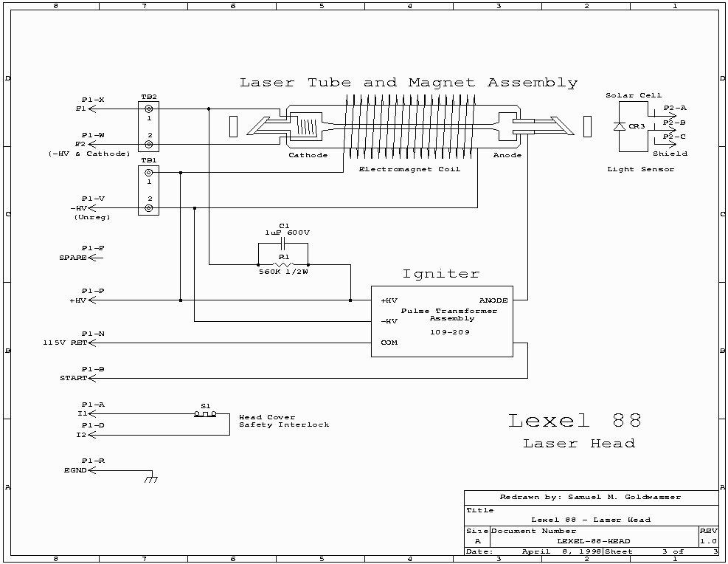Select the R1 560K resistor symbol
Image resolution: width=728 pixels, height=564 pixels.
(283, 264)
